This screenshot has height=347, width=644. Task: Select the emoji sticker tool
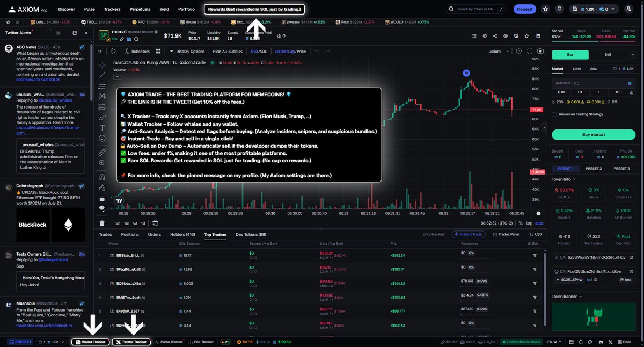coord(102,139)
